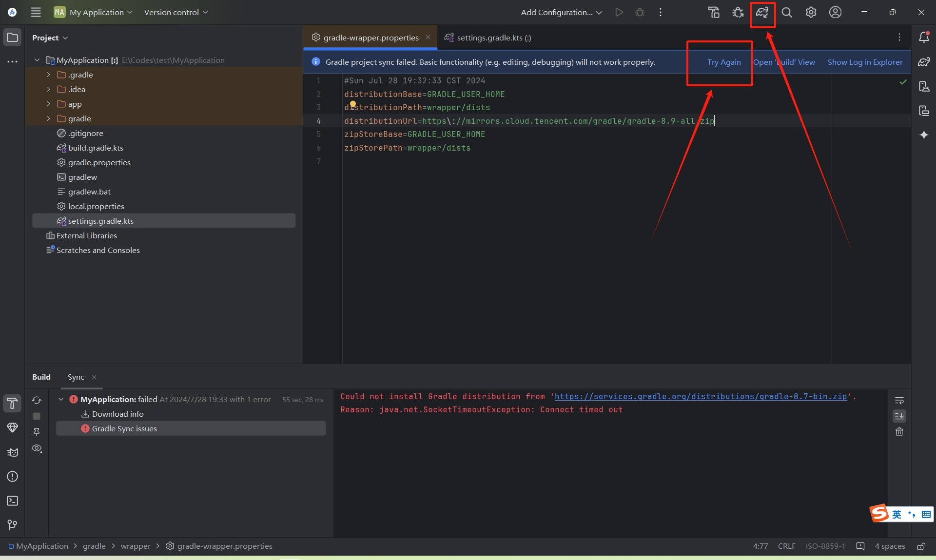
Task: Open the Git version control tool window
Action: (12, 525)
